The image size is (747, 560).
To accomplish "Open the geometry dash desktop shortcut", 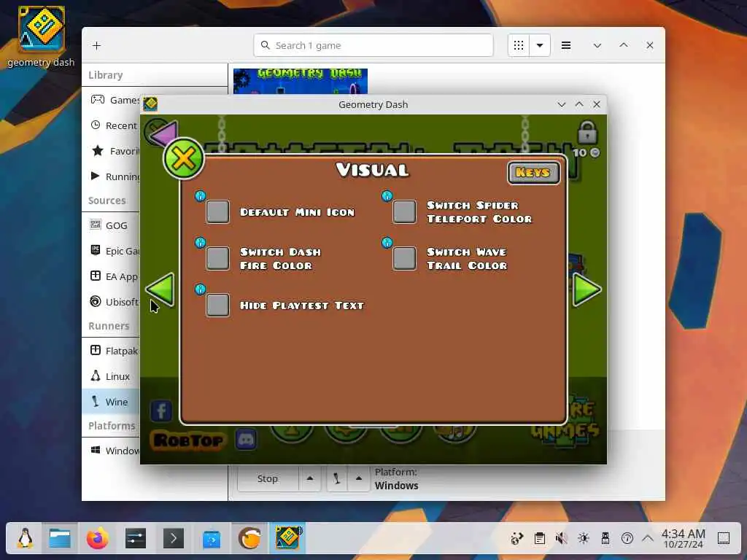I will tap(41, 37).
